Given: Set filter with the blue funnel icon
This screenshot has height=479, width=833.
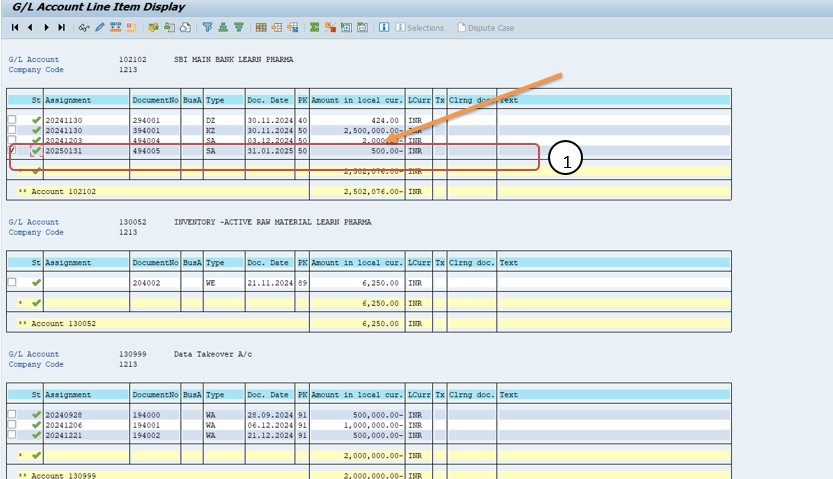Looking at the screenshot, I should pos(207,28).
